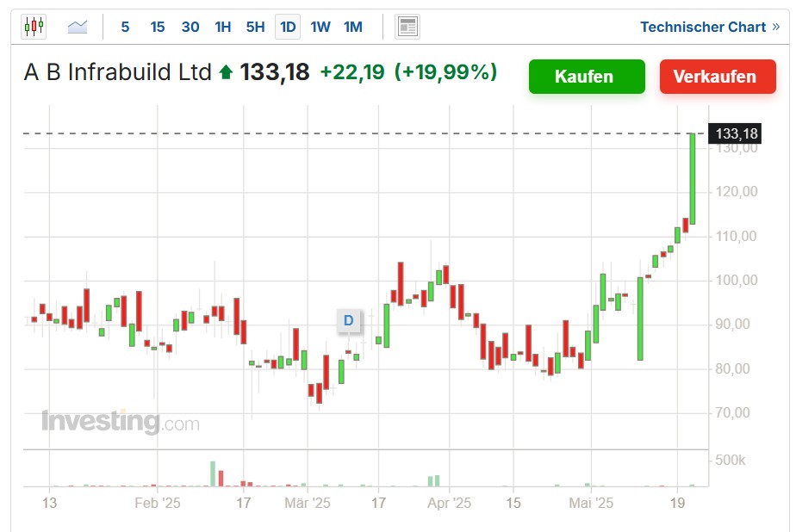Screen dimensions: 796x532
Task: Click the 13 date label on axis
Action: point(49,503)
